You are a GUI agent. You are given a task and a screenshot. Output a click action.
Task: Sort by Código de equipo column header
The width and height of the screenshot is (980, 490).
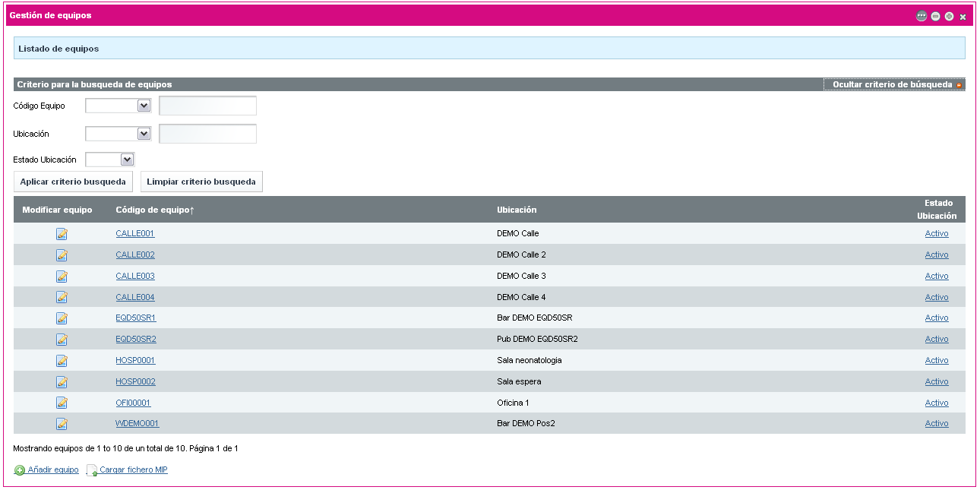(x=154, y=210)
